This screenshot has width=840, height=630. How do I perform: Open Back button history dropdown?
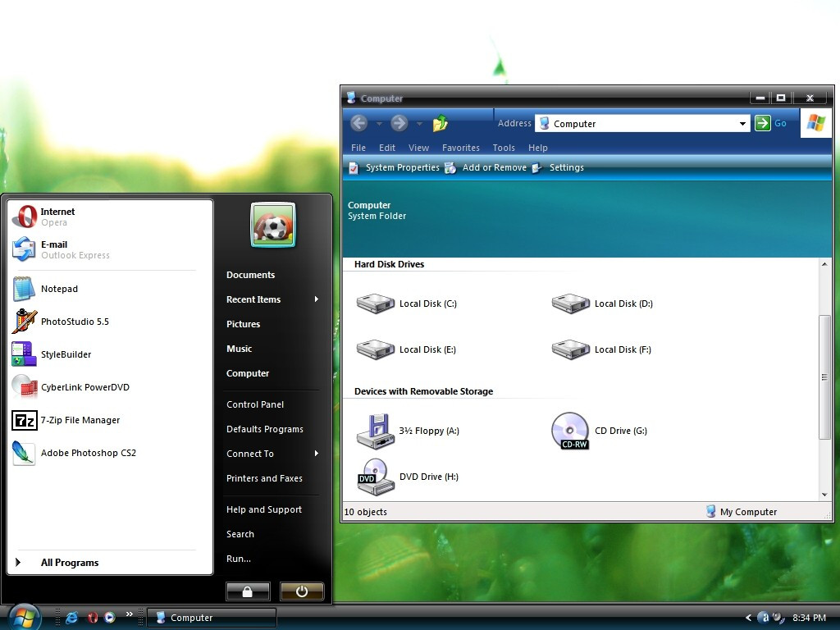coord(379,124)
